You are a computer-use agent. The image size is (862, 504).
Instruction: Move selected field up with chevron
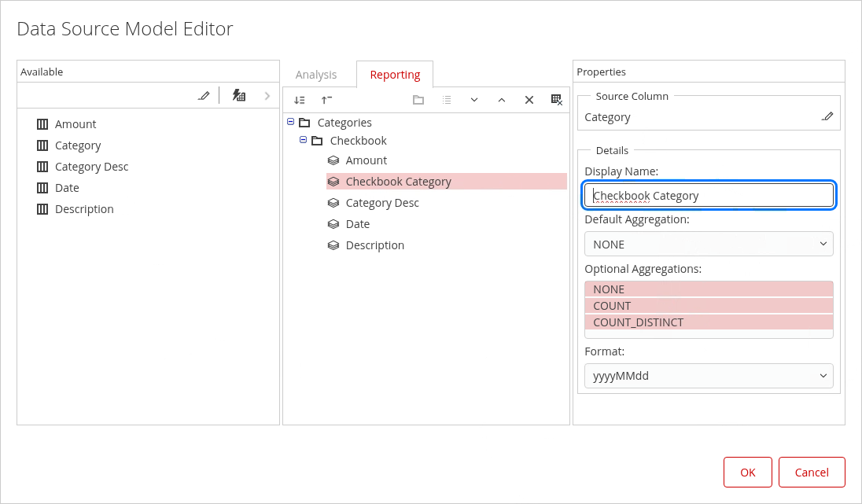(501, 100)
